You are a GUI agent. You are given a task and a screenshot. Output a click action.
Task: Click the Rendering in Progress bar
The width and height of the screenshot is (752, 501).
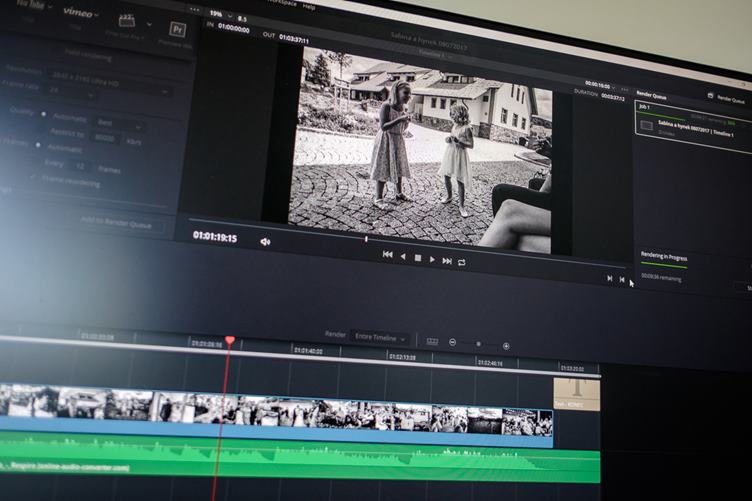click(x=664, y=265)
